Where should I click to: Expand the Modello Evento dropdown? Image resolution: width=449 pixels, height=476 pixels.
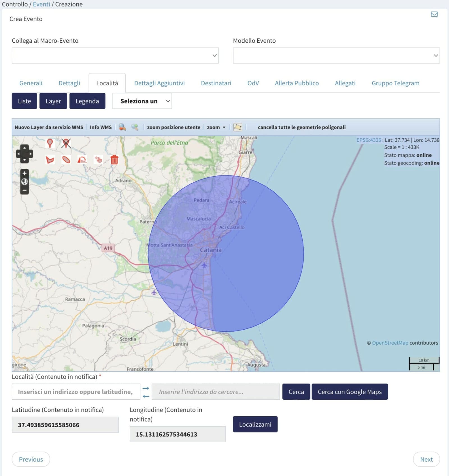coord(336,56)
